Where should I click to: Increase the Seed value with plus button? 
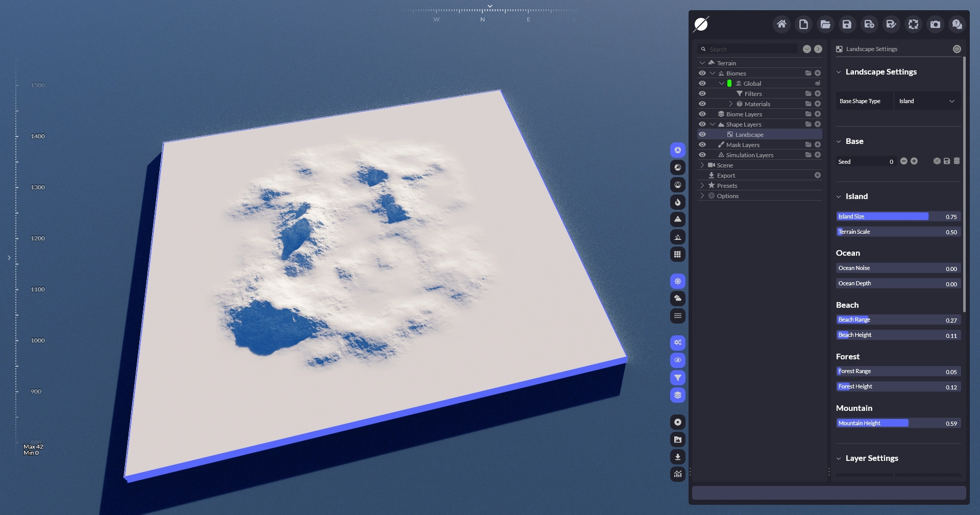tap(914, 161)
